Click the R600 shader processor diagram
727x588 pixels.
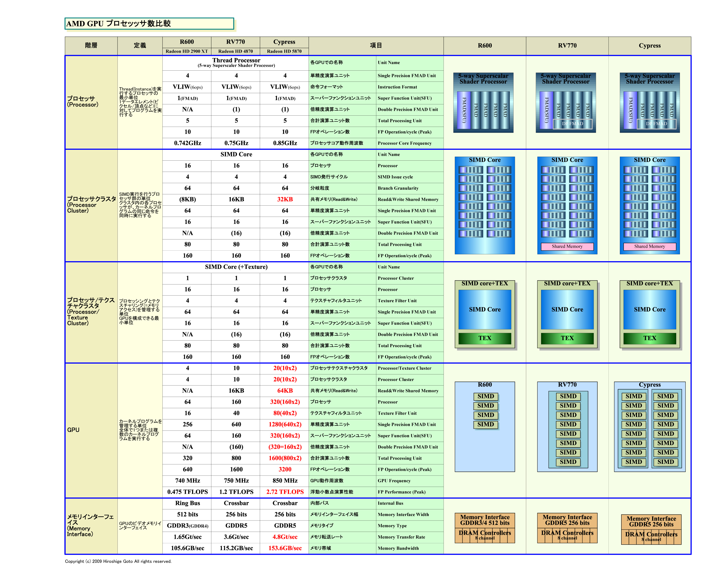483,103
